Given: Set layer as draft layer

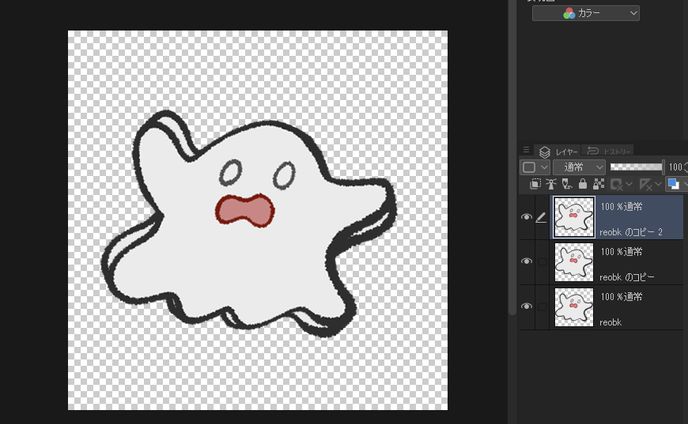Looking at the screenshot, I should [x=567, y=184].
